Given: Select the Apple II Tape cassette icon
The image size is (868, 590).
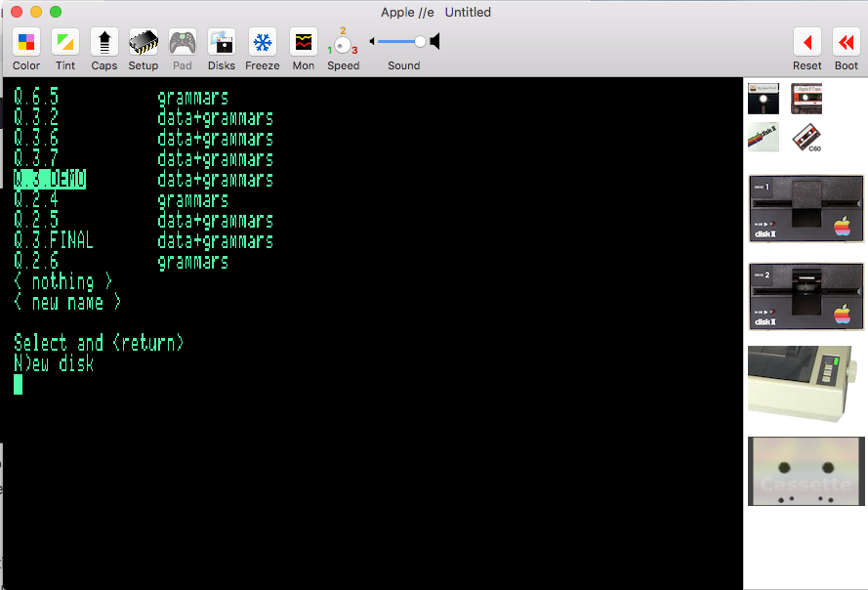Looking at the screenshot, I should 806,99.
